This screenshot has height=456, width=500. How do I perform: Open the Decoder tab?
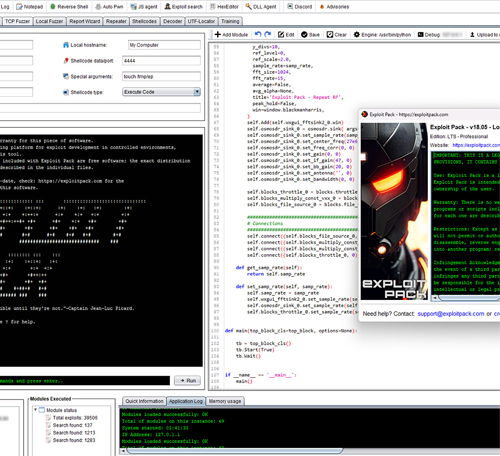[x=173, y=21]
